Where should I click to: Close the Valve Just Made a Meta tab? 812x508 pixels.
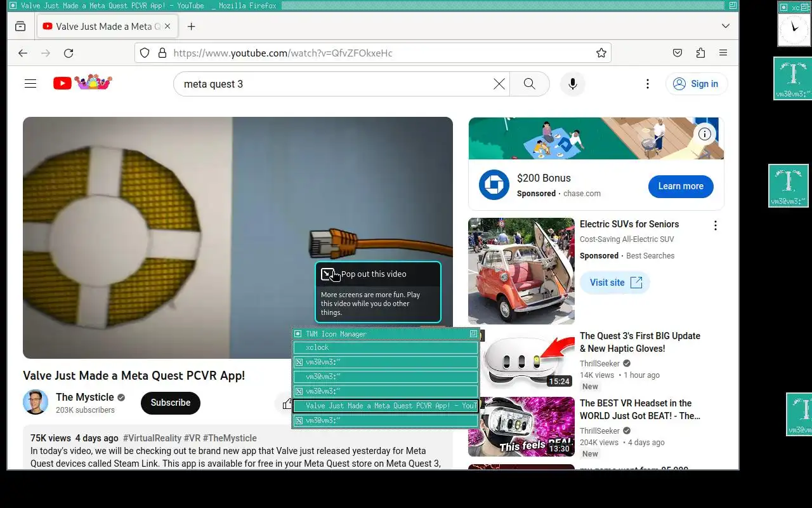(x=168, y=26)
